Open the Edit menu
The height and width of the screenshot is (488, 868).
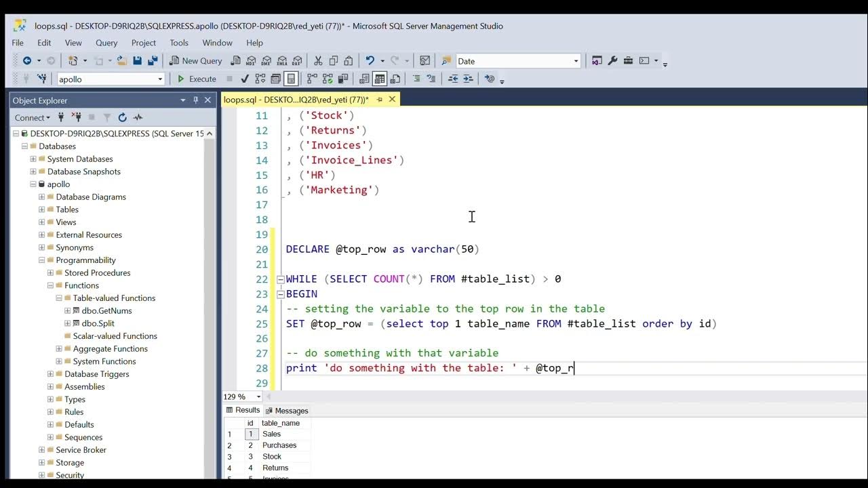44,43
